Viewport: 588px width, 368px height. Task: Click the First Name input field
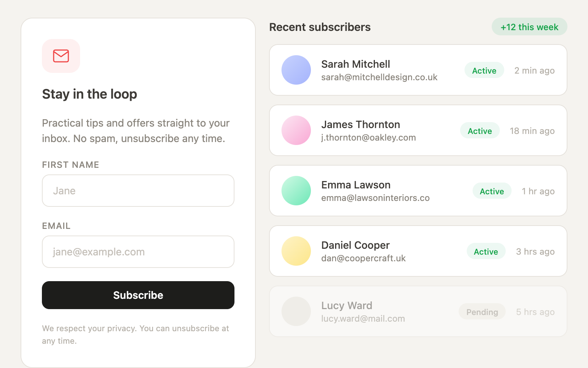(138, 191)
